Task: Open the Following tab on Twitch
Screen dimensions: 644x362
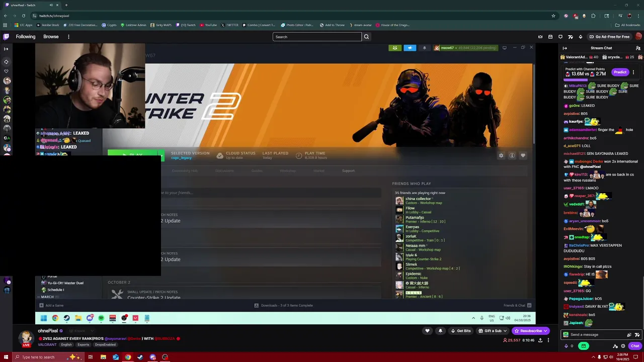Action: pyautogui.click(x=26, y=37)
